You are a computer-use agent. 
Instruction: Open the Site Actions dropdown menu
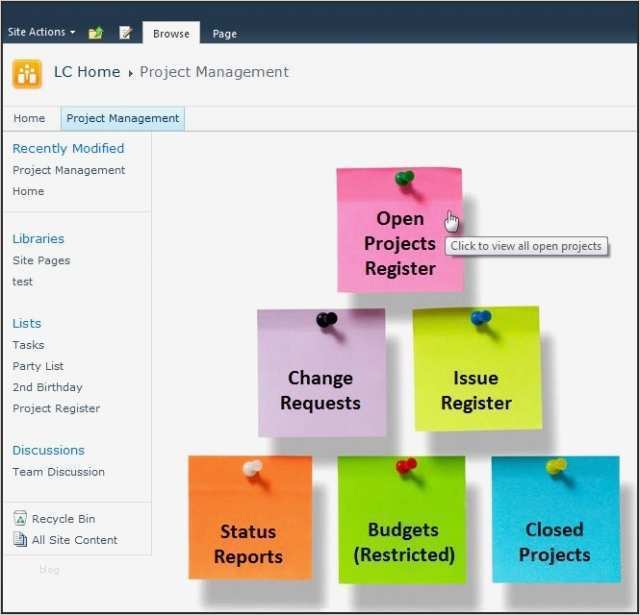pyautogui.click(x=42, y=32)
